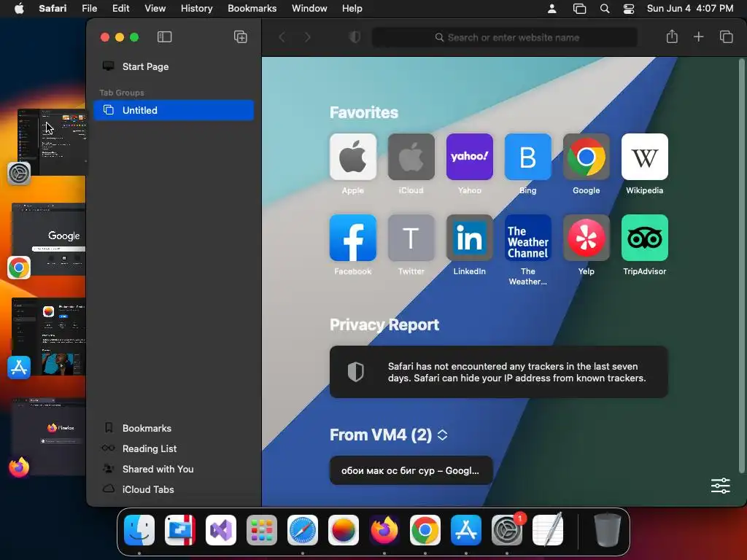Image resolution: width=747 pixels, height=560 pixels.
Task: Open Control Center in menu bar
Action: pos(629,9)
